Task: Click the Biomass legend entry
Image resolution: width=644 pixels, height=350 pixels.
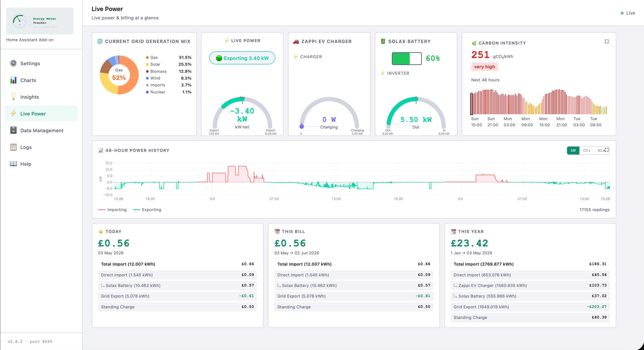Action: click(x=169, y=71)
